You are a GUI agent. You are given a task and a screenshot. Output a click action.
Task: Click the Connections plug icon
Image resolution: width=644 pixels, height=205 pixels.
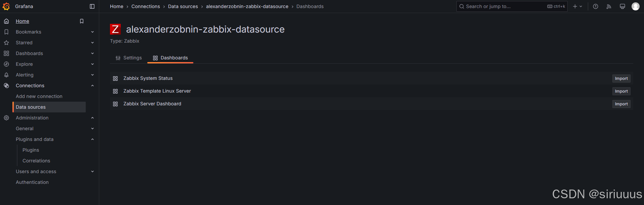pyautogui.click(x=6, y=86)
